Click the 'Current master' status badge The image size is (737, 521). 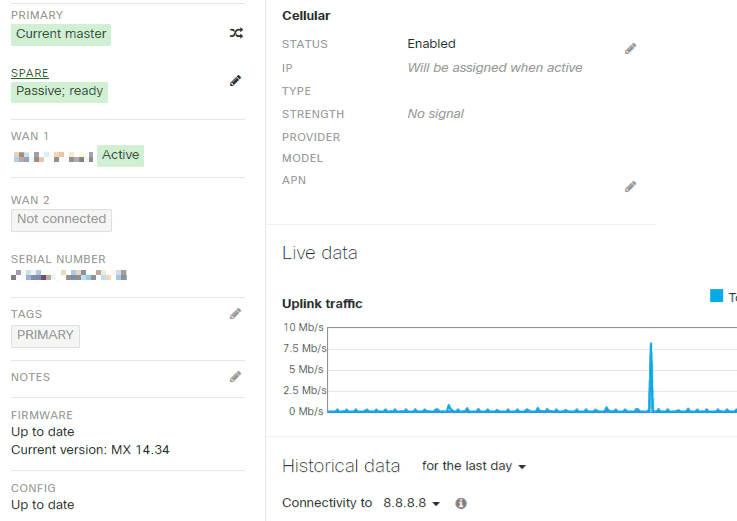click(61, 34)
